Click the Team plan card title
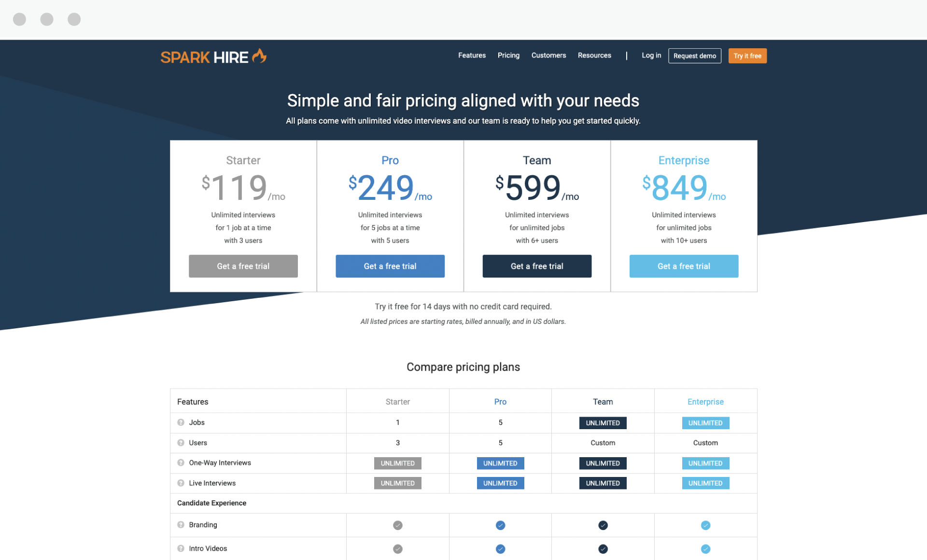Viewport: 927px width, 560px height. coord(537,160)
